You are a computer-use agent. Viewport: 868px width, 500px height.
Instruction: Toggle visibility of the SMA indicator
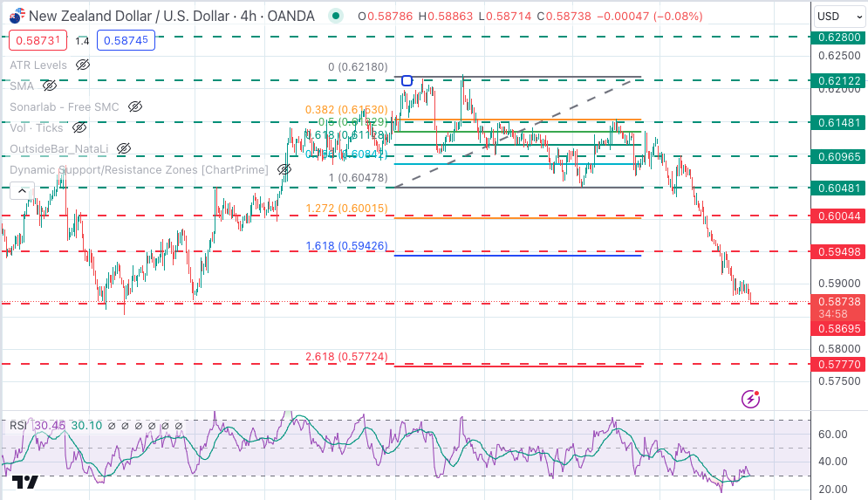[x=50, y=86]
